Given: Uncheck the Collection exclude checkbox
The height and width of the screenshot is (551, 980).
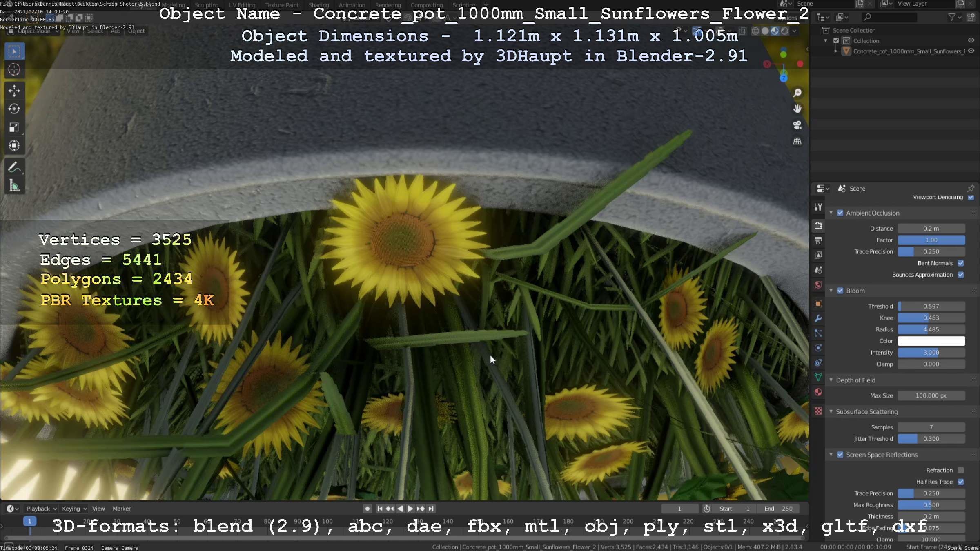Looking at the screenshot, I should click(836, 40).
